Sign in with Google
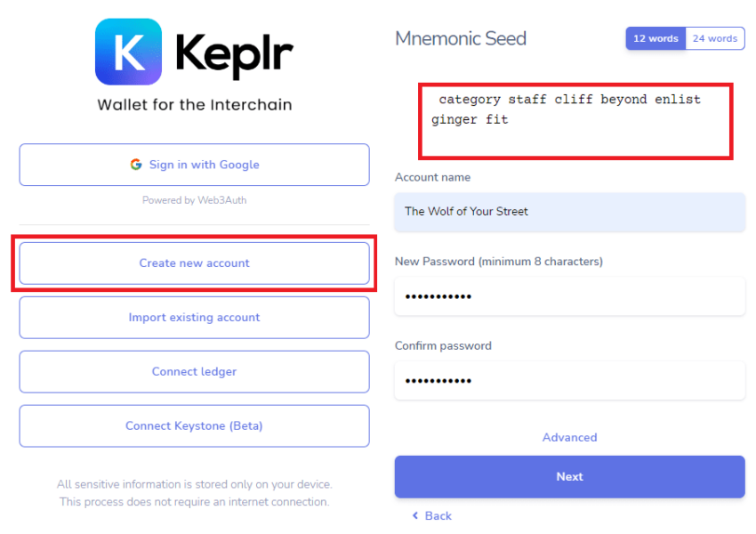Screen dimensions: 756x534 point(194,165)
